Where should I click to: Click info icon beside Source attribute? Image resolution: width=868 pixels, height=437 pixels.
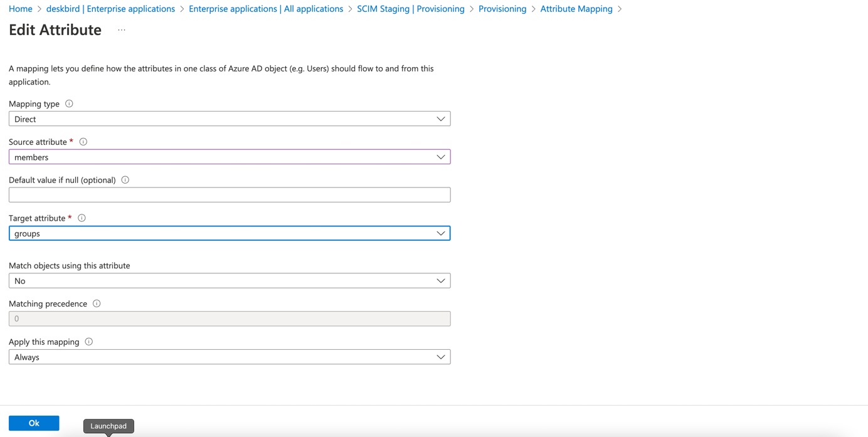pyautogui.click(x=83, y=142)
